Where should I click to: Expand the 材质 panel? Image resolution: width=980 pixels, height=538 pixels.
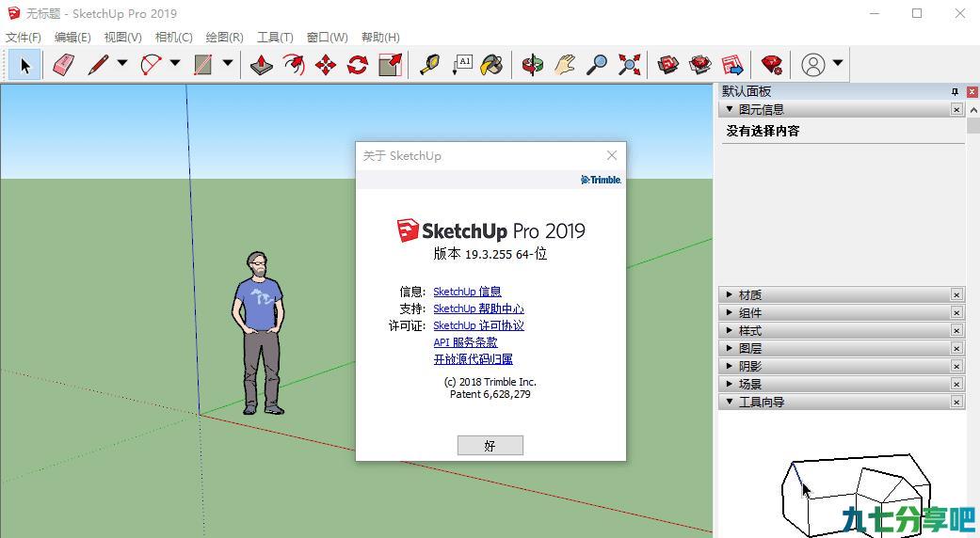[729, 294]
